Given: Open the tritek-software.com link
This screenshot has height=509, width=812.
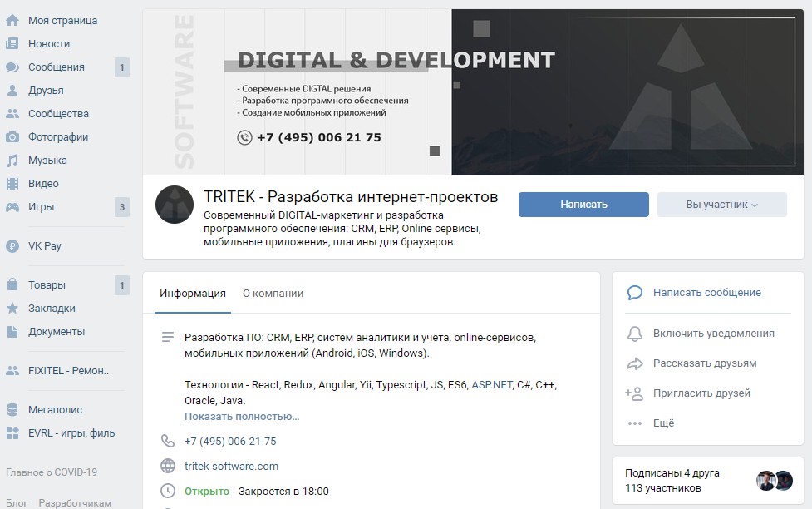Looking at the screenshot, I should pos(232,466).
